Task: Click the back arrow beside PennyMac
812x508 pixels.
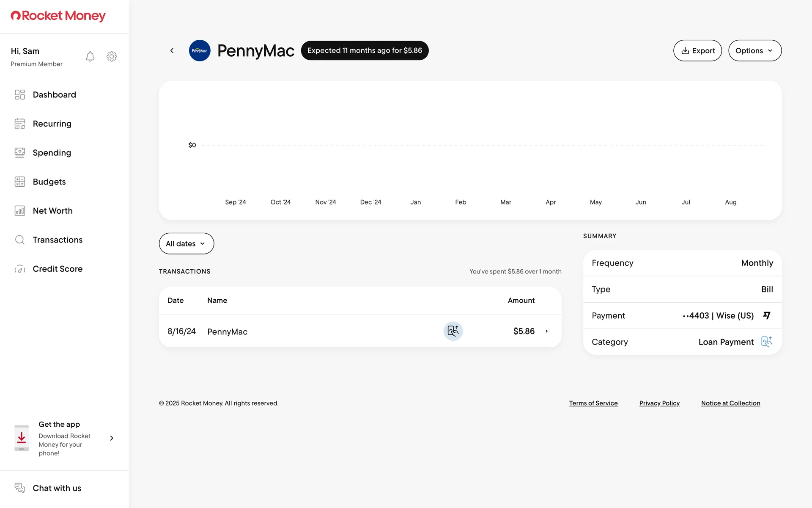Action: [x=172, y=50]
